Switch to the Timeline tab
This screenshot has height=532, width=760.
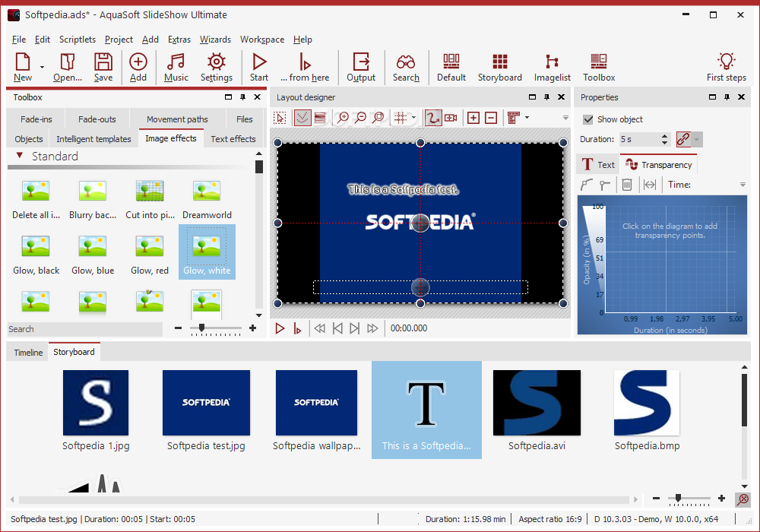click(28, 352)
